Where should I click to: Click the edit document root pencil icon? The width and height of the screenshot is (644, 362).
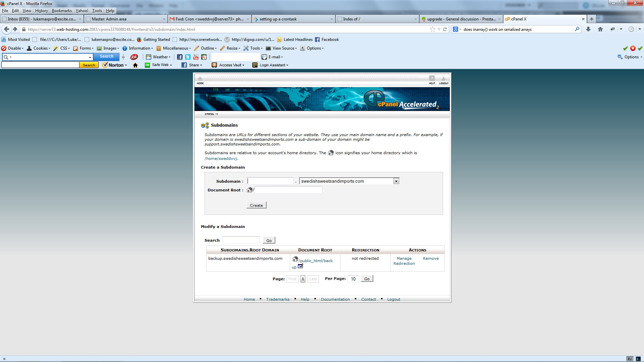pos(301,266)
